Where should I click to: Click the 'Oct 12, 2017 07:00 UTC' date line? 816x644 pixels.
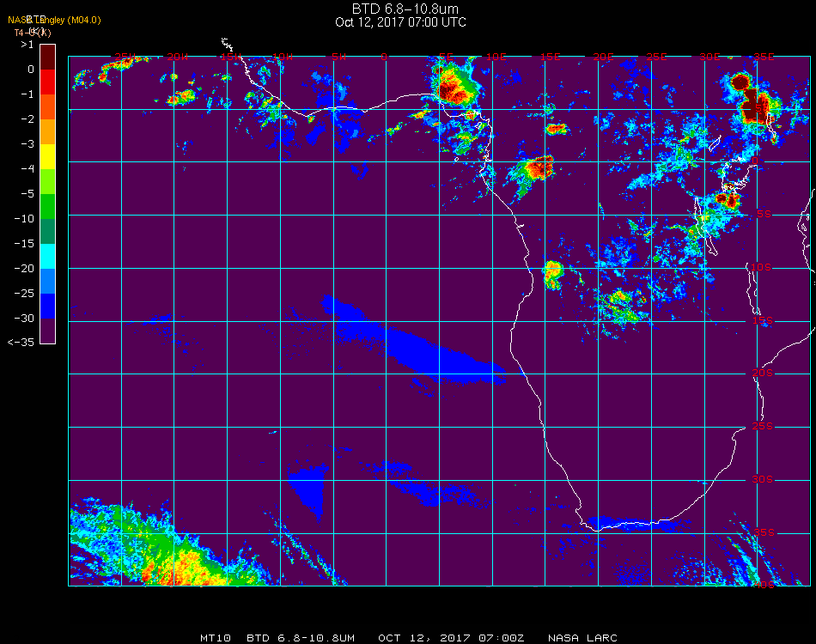click(x=401, y=22)
